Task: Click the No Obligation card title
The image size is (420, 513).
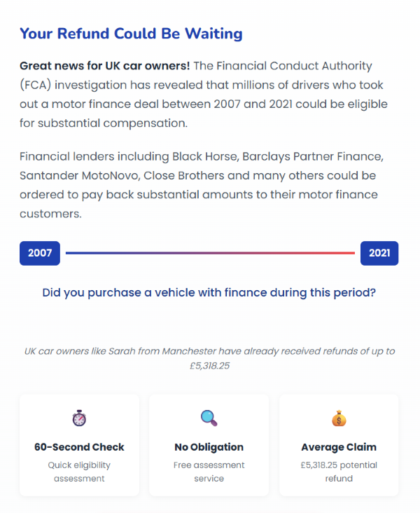Action: (x=209, y=447)
